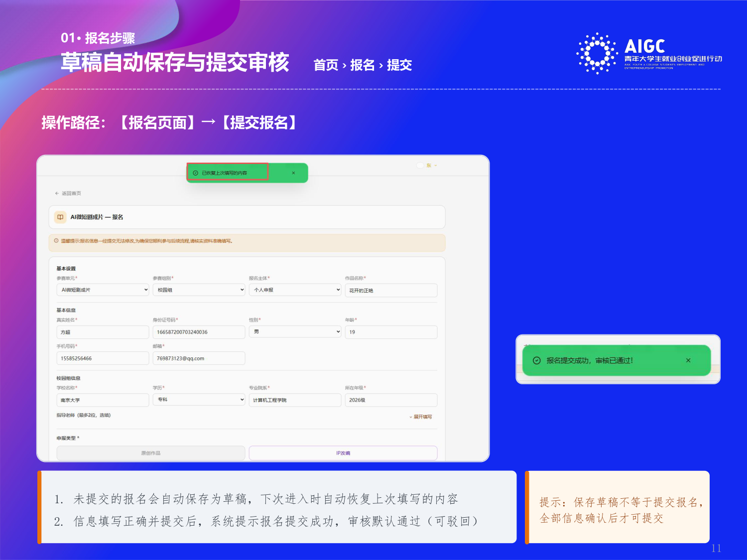
Task: Click the 报名提交成功，审核已通过! message text
Action: point(590,360)
